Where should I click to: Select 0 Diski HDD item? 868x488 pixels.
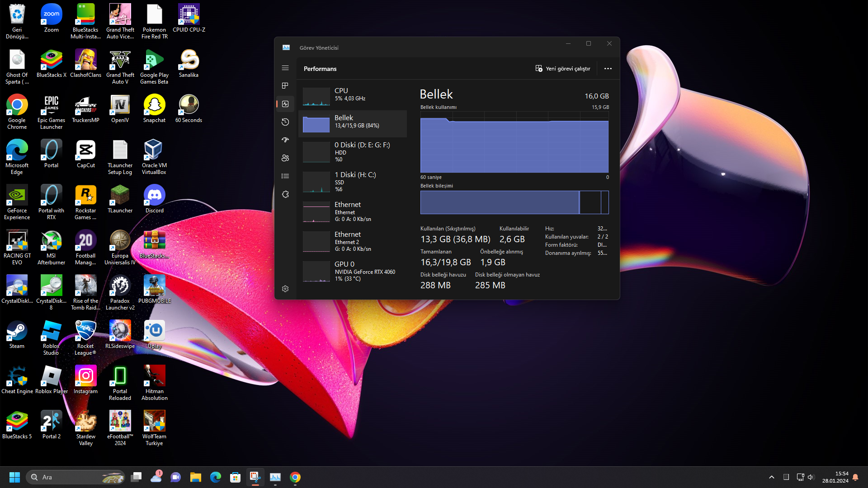pos(353,151)
